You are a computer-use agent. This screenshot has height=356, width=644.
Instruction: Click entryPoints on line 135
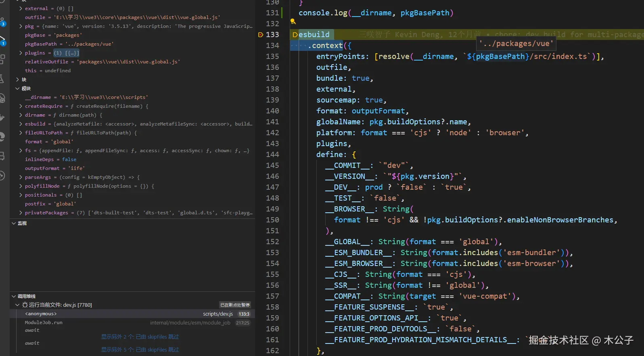click(x=341, y=57)
